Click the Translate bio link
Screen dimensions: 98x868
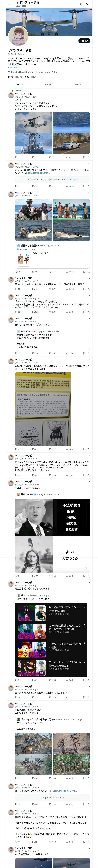coord(14,67)
